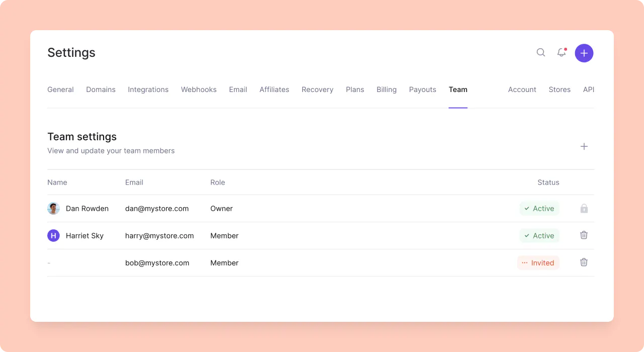Screen dimensions: 644x352
Task: Click Harriet Sky's Active status badge
Action: click(x=539, y=235)
